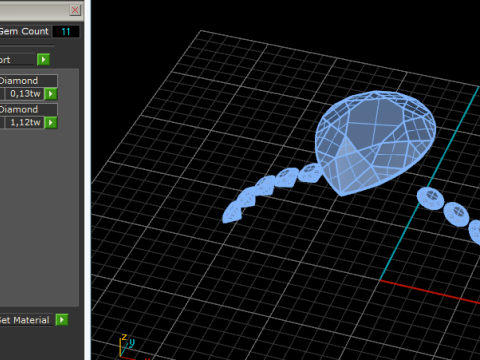Click the 0,13tw weight value
Image resolution: width=480 pixels, height=360 pixels.
(x=25, y=94)
